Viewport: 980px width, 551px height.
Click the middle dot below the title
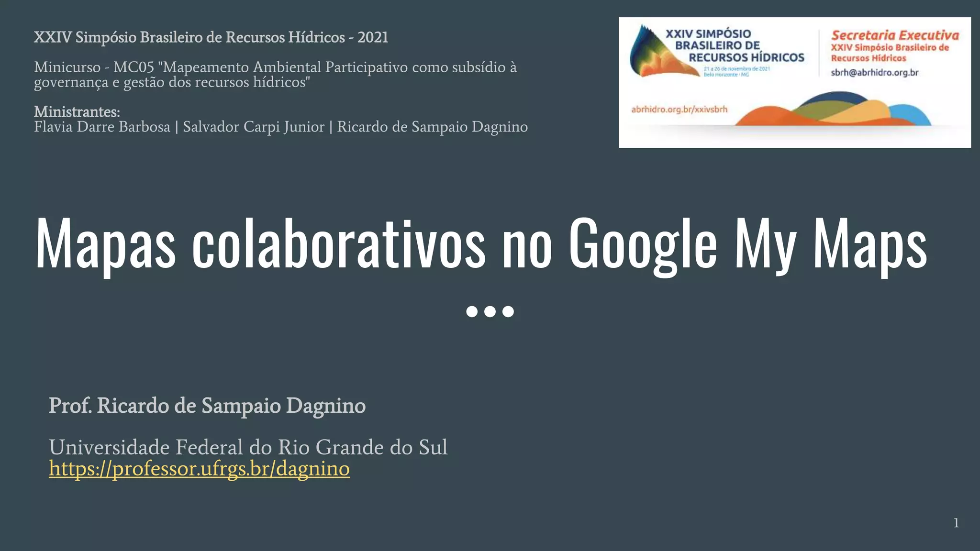point(490,312)
